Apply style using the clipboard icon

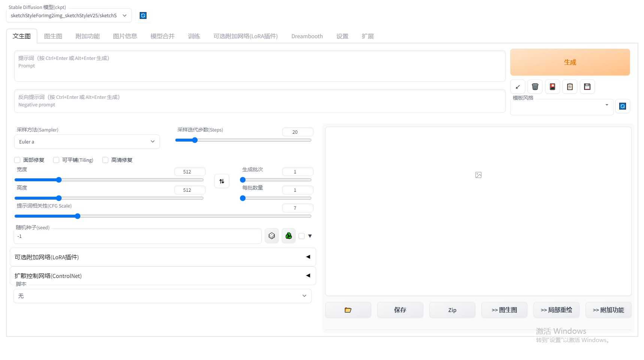(x=569, y=87)
